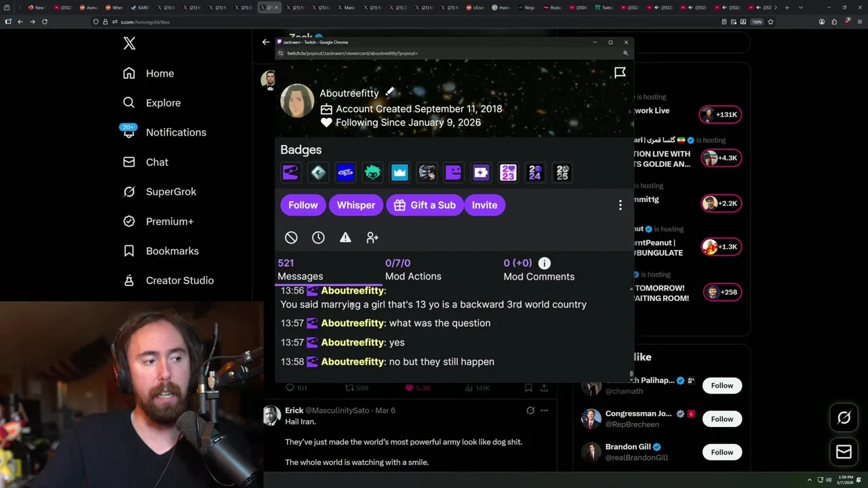Switch to the Mod Comments tab
The image size is (868, 488).
(x=539, y=270)
